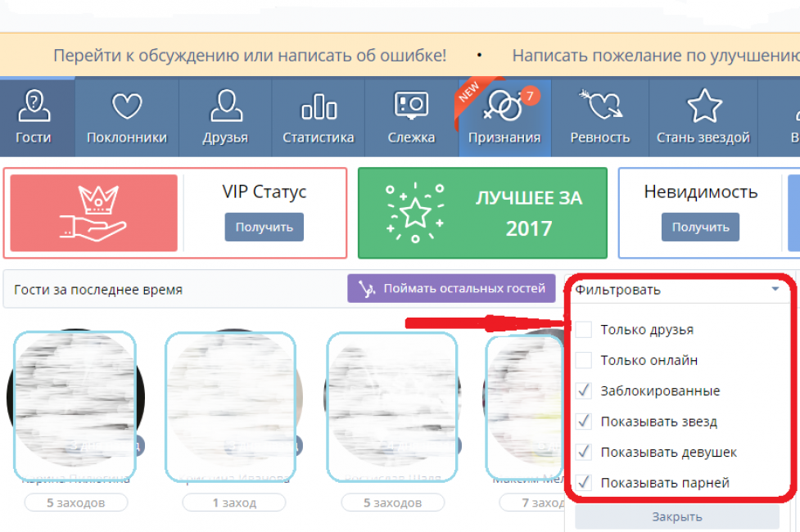Open Признания gender symbols icon

click(x=503, y=106)
